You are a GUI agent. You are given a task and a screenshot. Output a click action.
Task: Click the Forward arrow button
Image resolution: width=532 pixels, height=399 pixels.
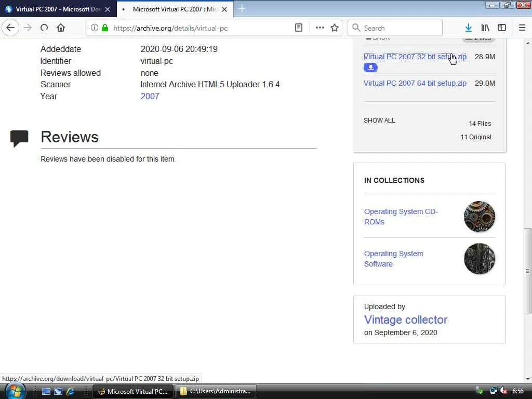tap(28, 28)
